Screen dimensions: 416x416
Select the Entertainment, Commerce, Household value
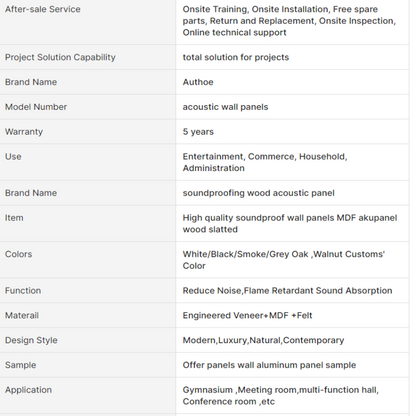pyautogui.click(x=265, y=162)
